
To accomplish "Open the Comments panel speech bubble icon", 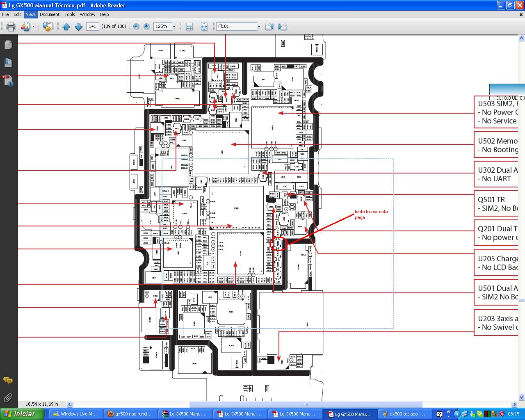I will click(8, 381).
